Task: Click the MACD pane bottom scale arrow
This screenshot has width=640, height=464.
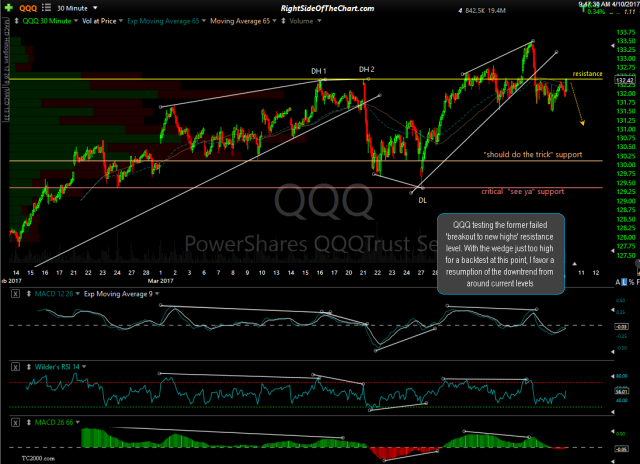Action: [612, 351]
